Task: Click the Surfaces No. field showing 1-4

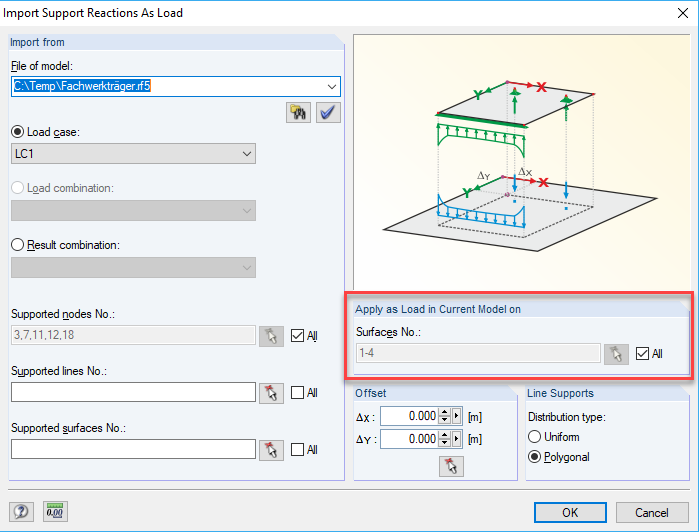Action: pos(478,353)
